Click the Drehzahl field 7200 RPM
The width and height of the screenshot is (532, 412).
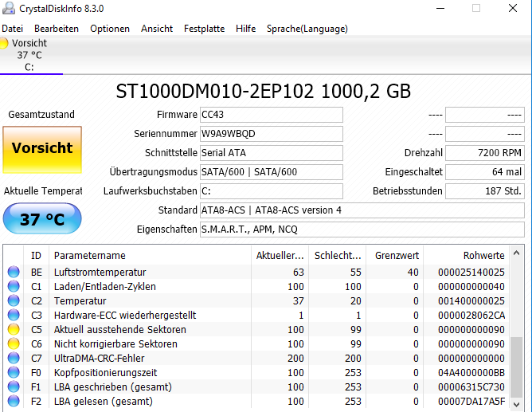point(485,153)
